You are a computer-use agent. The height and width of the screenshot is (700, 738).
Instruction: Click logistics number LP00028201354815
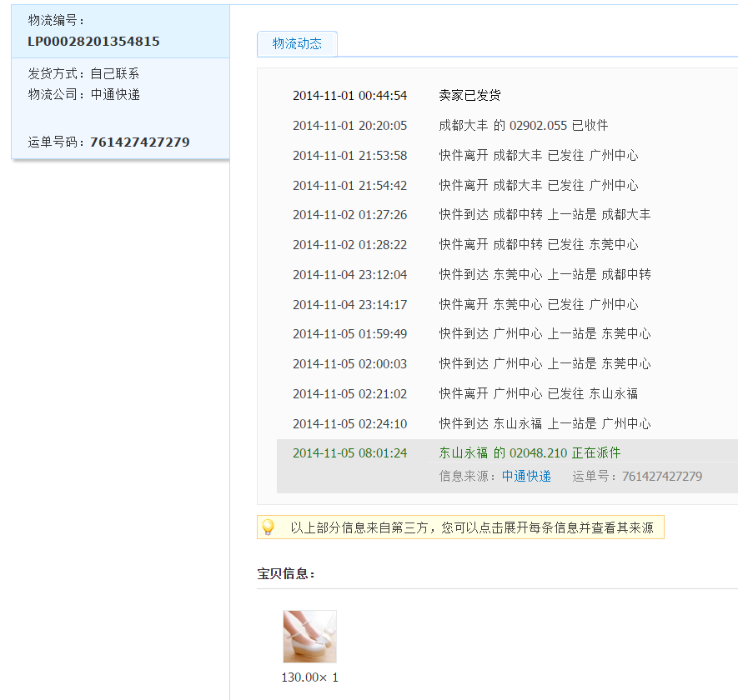coord(93,42)
